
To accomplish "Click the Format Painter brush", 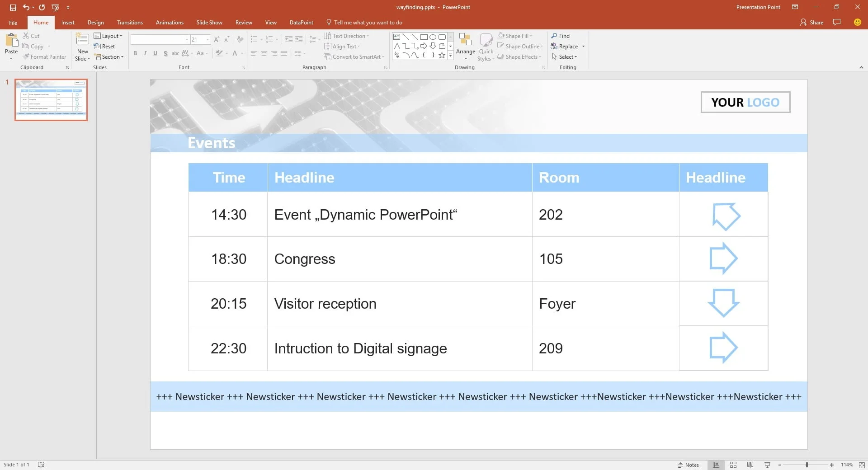I will 45,57.
